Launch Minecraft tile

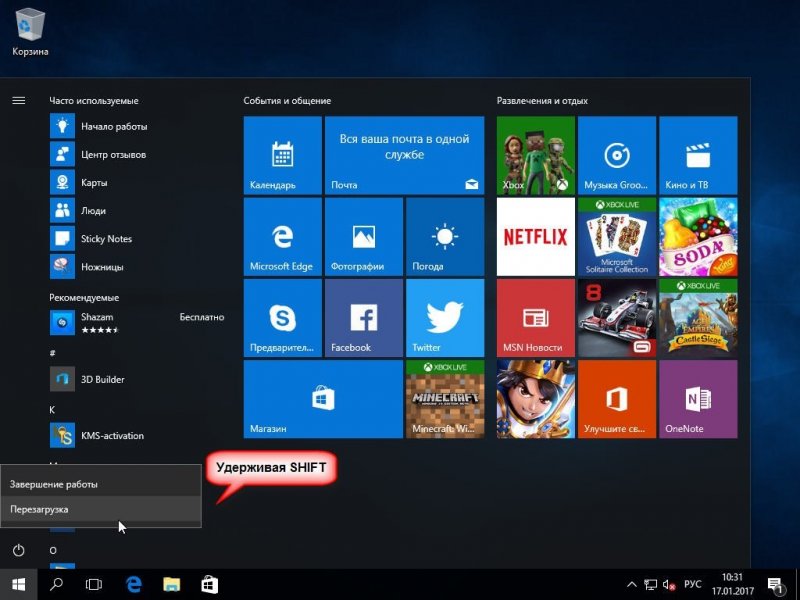445,399
